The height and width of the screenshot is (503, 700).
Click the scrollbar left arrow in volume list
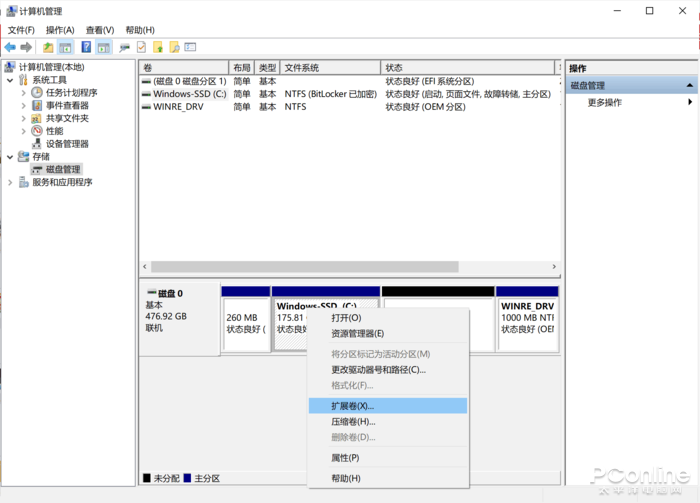(145, 266)
